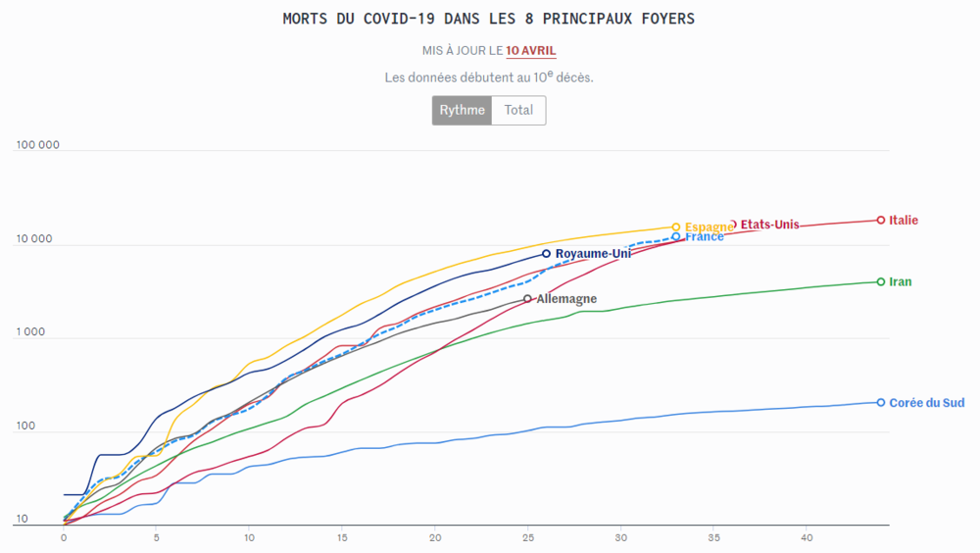Click the Italie line endpoint marker
Screen dimensions: 980x553
[x=881, y=221]
